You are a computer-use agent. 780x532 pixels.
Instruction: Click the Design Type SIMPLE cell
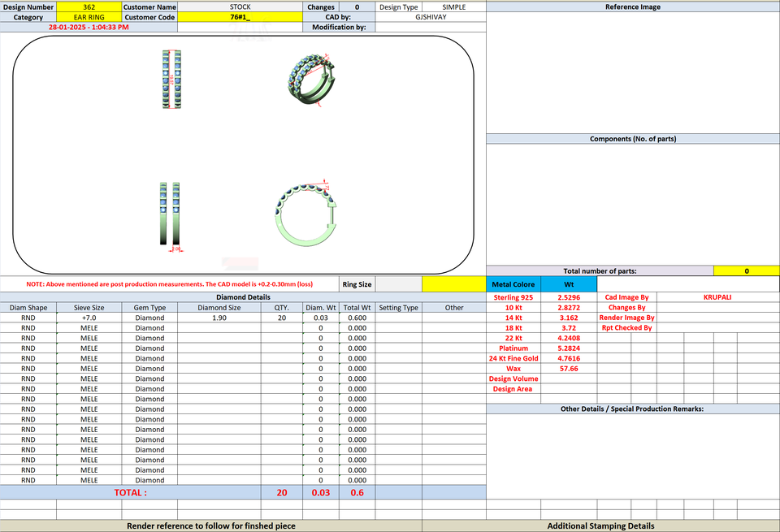pos(453,7)
